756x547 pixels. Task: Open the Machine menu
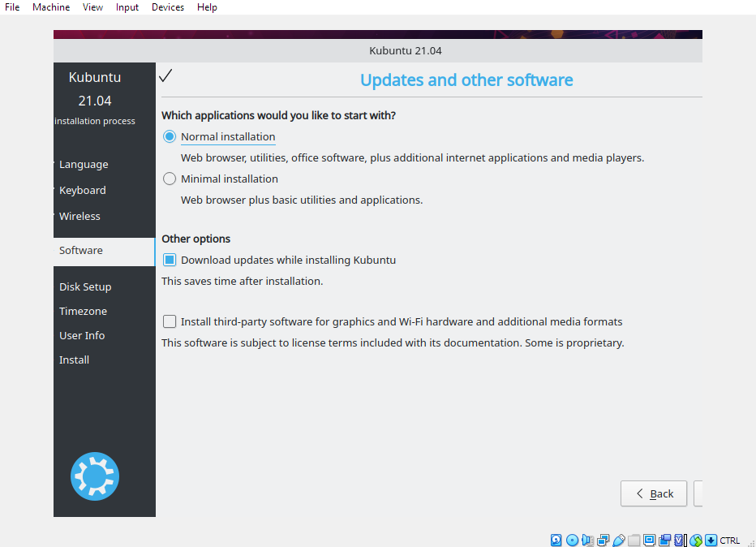coord(51,7)
